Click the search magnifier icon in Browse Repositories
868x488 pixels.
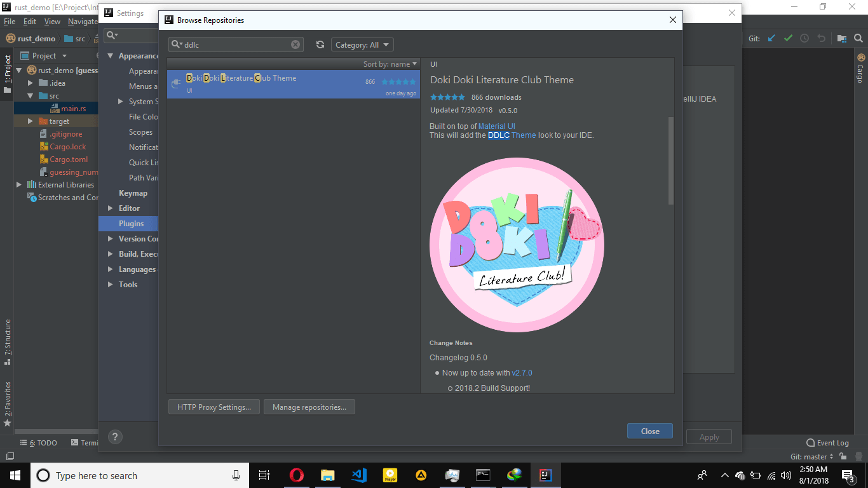(177, 44)
